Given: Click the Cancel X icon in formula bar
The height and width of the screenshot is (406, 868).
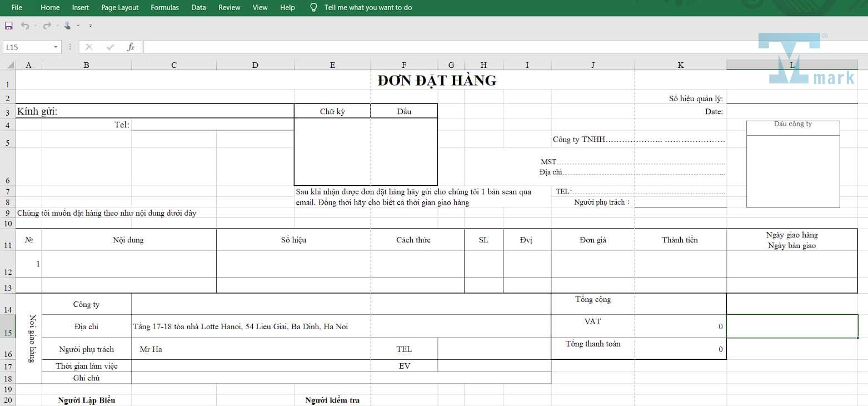Looking at the screenshot, I should (x=89, y=47).
